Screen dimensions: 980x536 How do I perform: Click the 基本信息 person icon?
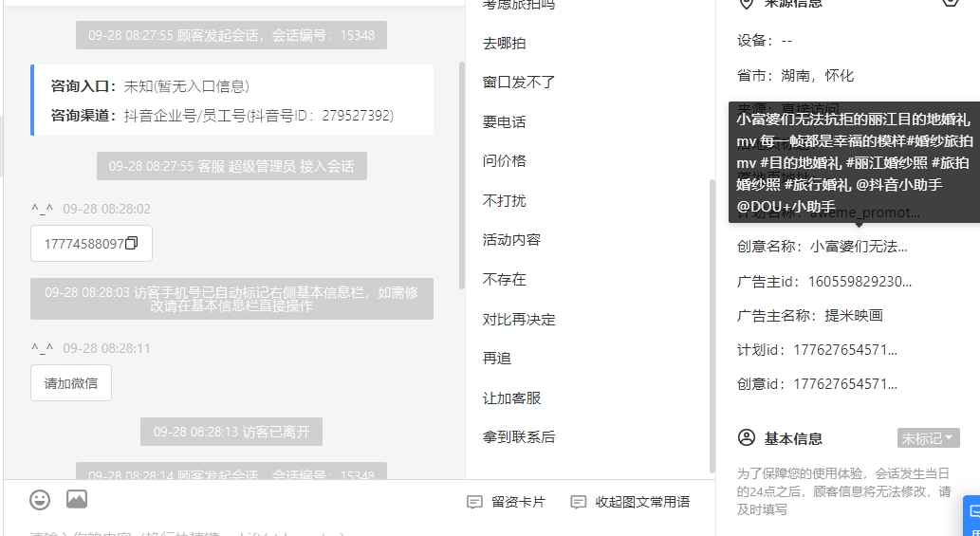pyautogui.click(x=747, y=437)
